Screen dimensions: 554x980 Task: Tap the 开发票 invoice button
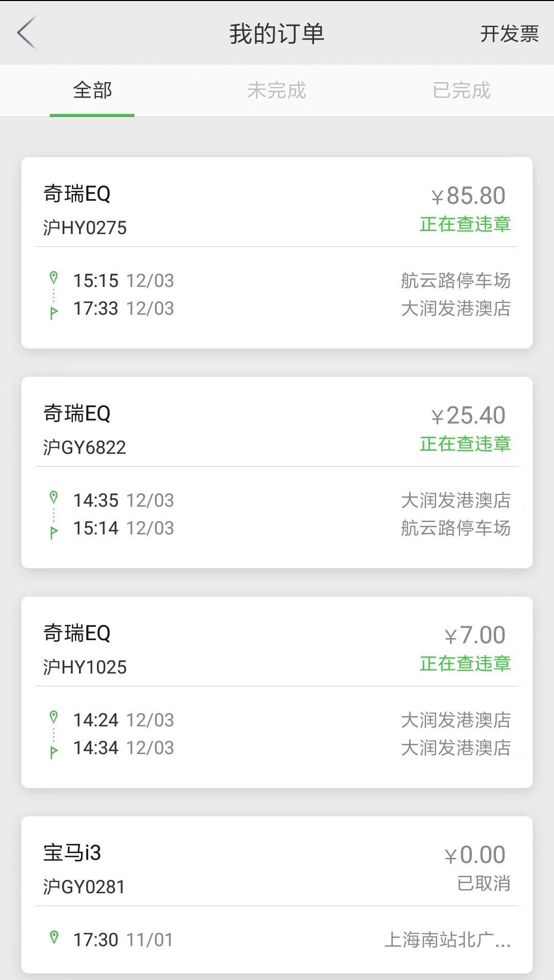click(x=509, y=34)
